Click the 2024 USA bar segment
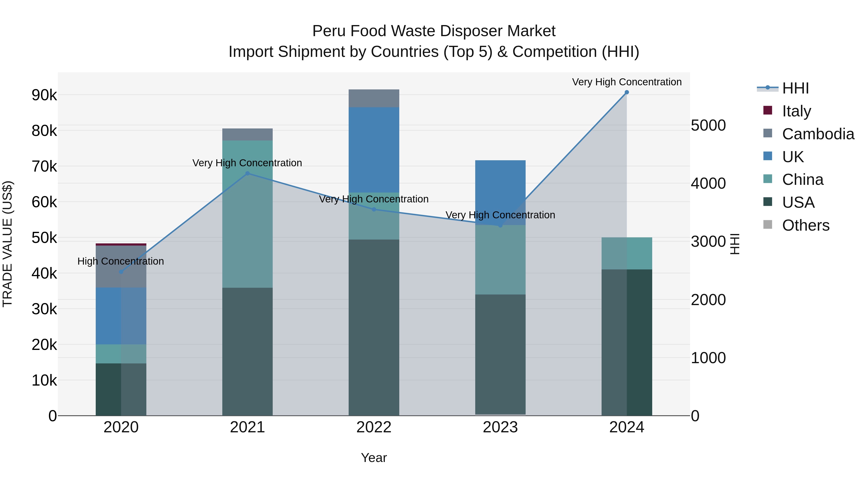Viewport: 868px width, 488px height. [627, 342]
